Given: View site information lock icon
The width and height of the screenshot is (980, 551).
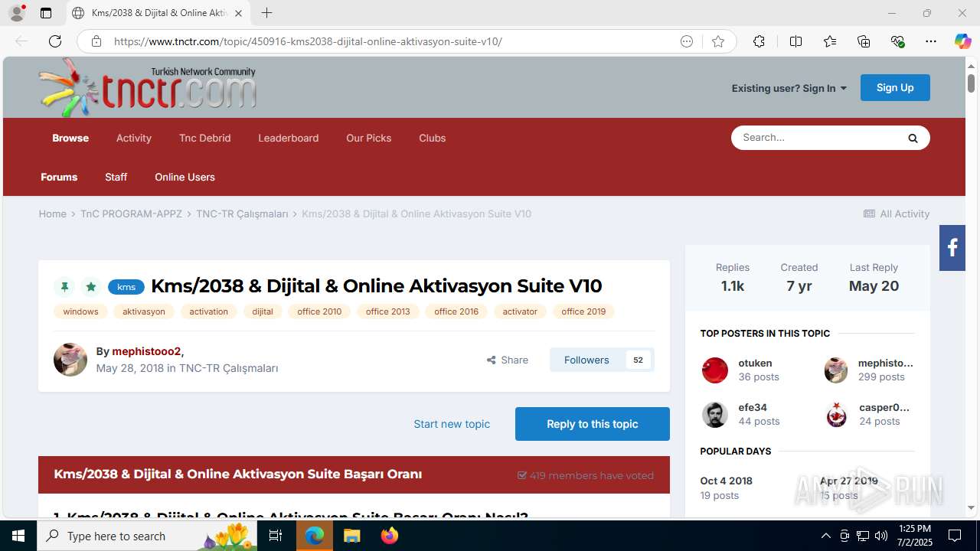Looking at the screenshot, I should point(96,41).
